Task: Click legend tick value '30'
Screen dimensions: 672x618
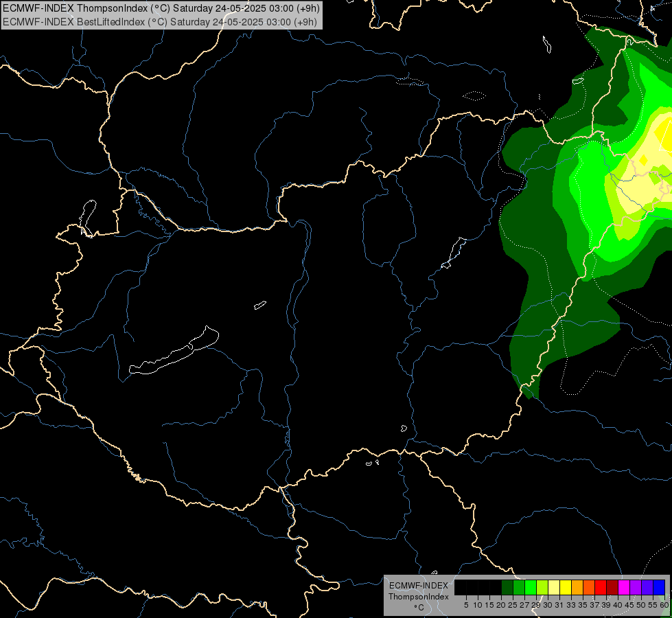Action: pyautogui.click(x=548, y=605)
